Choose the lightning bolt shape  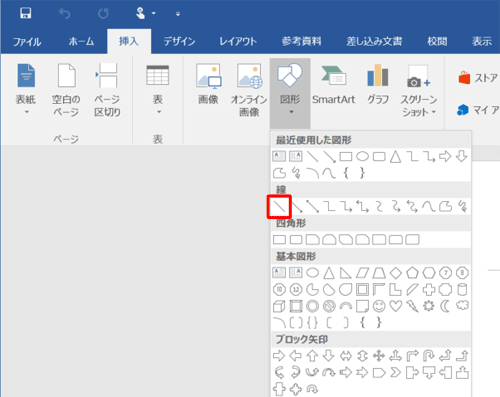412,306
